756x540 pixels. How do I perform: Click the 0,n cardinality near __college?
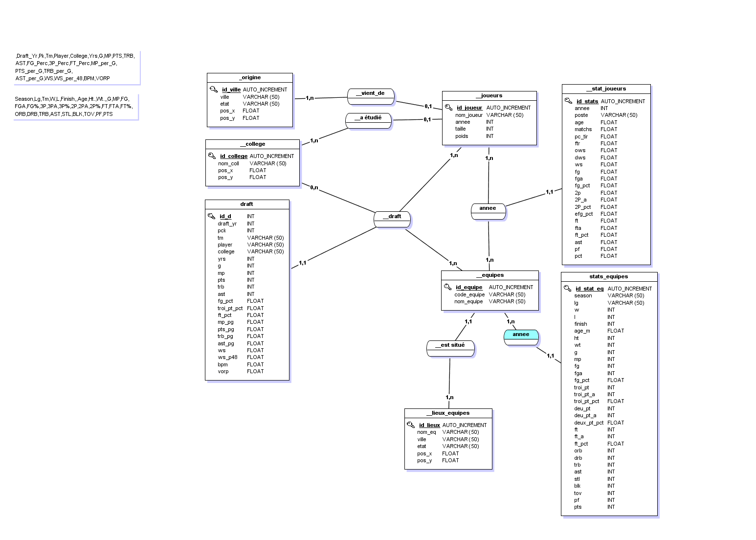pos(314,187)
